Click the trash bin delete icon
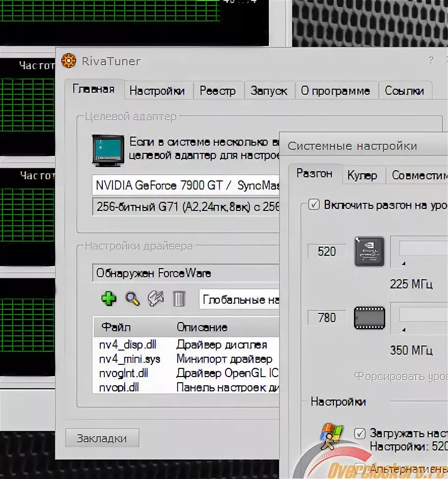The image size is (448, 479). click(179, 299)
